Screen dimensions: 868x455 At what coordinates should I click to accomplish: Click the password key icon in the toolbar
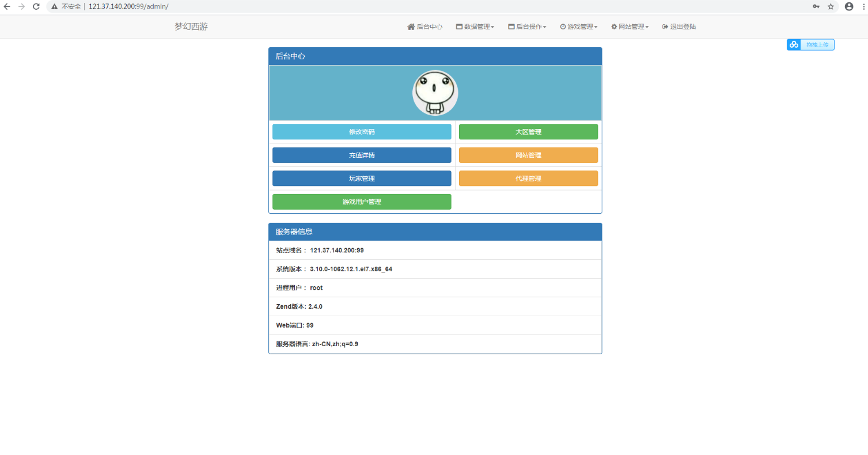click(816, 7)
